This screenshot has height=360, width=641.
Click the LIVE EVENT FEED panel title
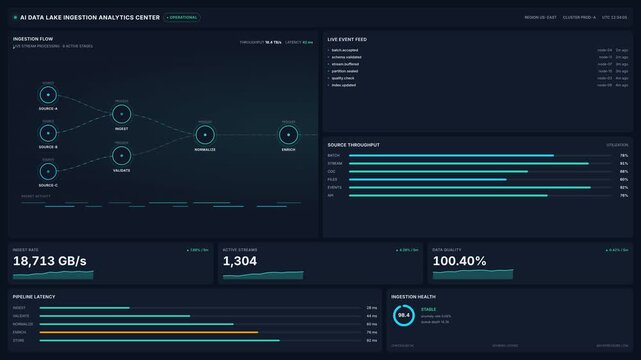tap(347, 40)
